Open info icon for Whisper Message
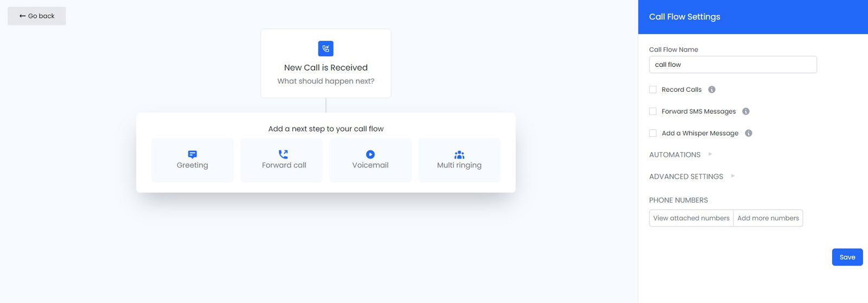Viewport: 868px width, 303px height. 749,133
